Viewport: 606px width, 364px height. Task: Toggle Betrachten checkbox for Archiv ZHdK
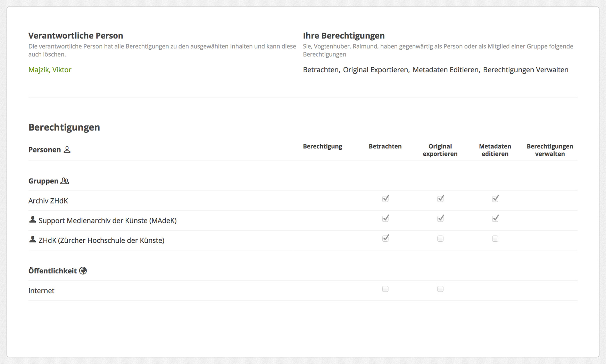(x=385, y=199)
